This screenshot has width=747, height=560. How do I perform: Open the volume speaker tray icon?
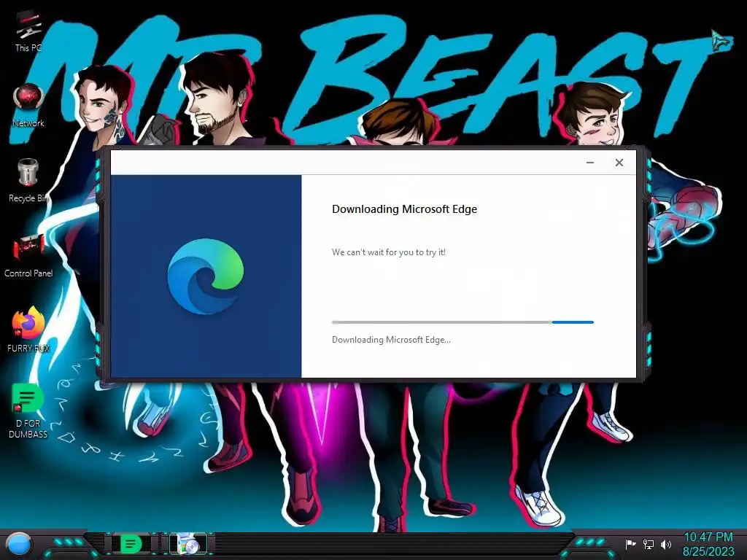(665, 544)
